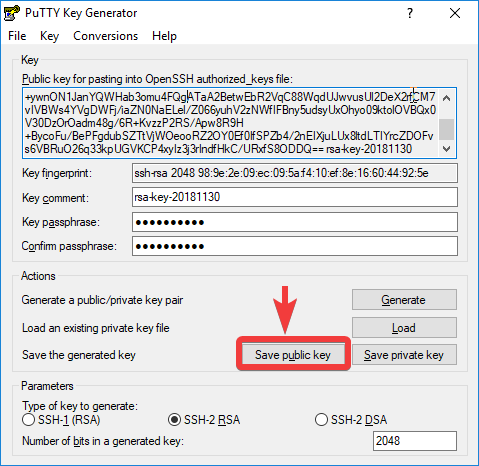Screen dimensions: 479x466
Task: Open the Key menu
Action: pos(49,36)
